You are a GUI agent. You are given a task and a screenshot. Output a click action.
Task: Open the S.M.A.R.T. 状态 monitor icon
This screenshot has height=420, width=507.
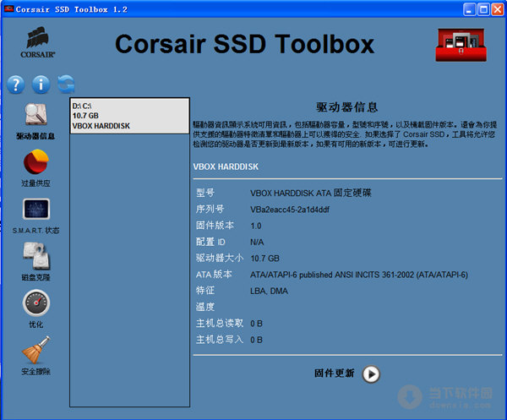click(36, 208)
